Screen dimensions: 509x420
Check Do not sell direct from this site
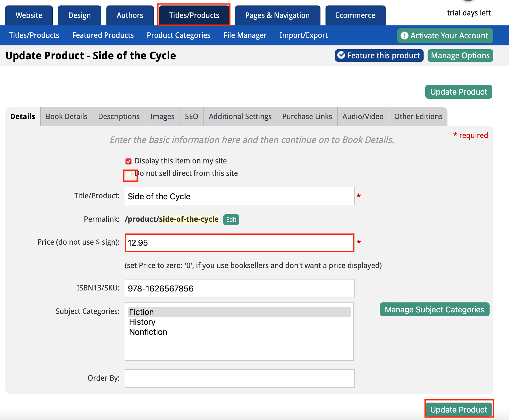click(128, 174)
